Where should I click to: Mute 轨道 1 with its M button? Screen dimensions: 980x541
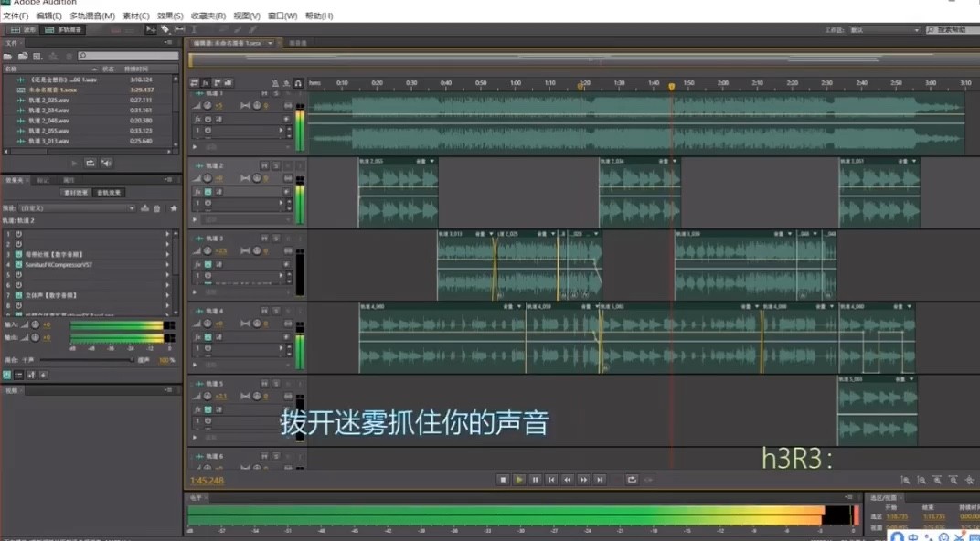point(264,93)
